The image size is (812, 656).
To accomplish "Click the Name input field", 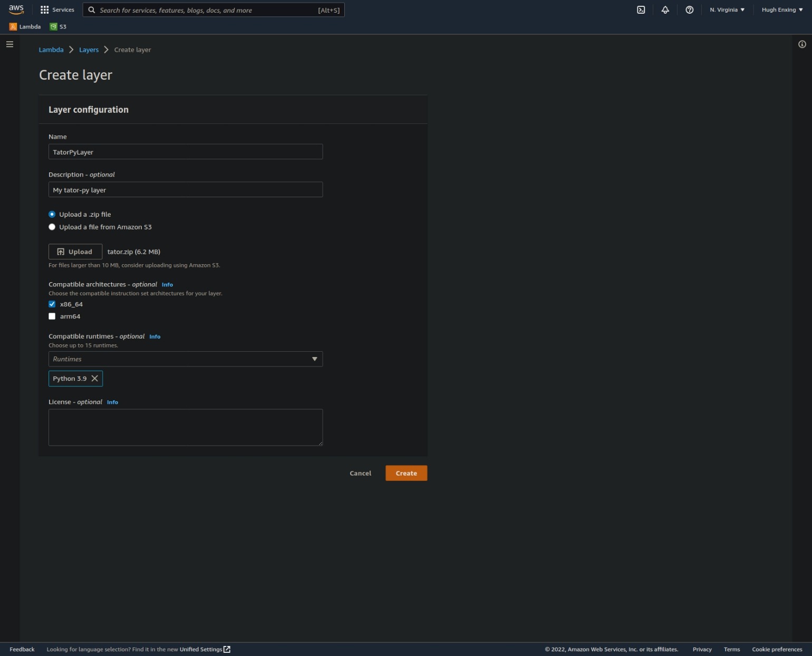I will tap(186, 152).
